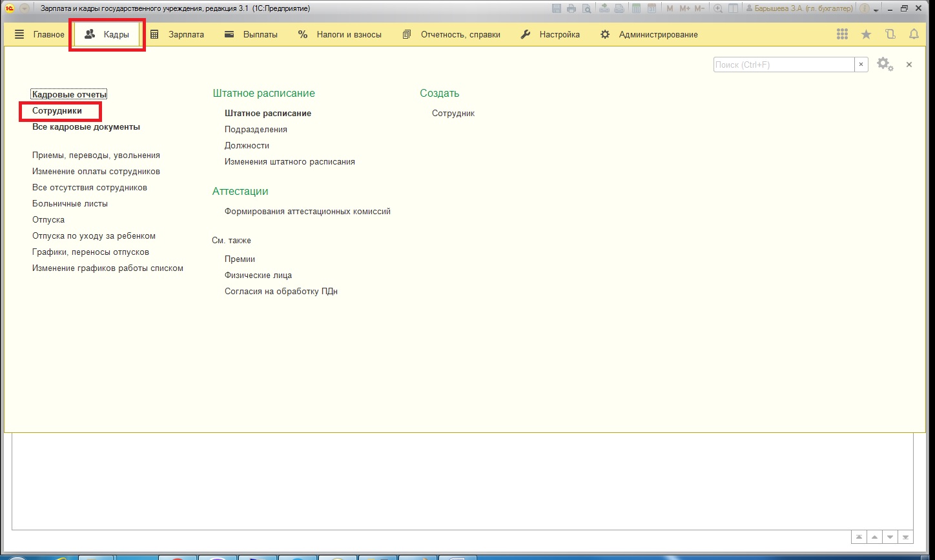The width and height of the screenshot is (935, 560).
Task: Expand the title bar dropdown arrow
Action: [x=876, y=9]
